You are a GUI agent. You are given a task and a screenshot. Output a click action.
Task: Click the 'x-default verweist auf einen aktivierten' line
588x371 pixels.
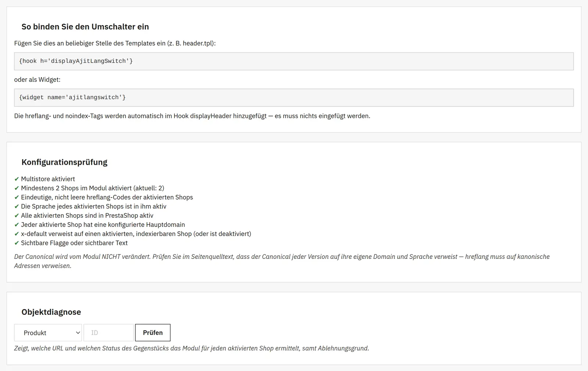133,234
